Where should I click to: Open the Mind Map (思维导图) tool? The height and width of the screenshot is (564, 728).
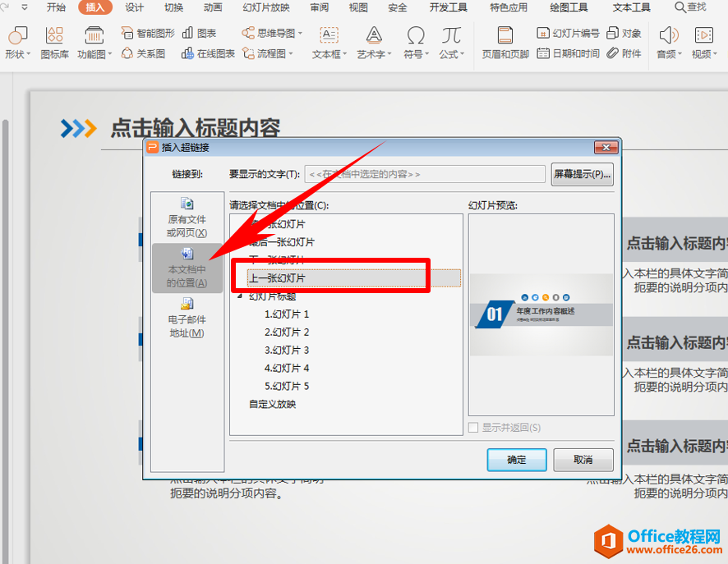272,34
